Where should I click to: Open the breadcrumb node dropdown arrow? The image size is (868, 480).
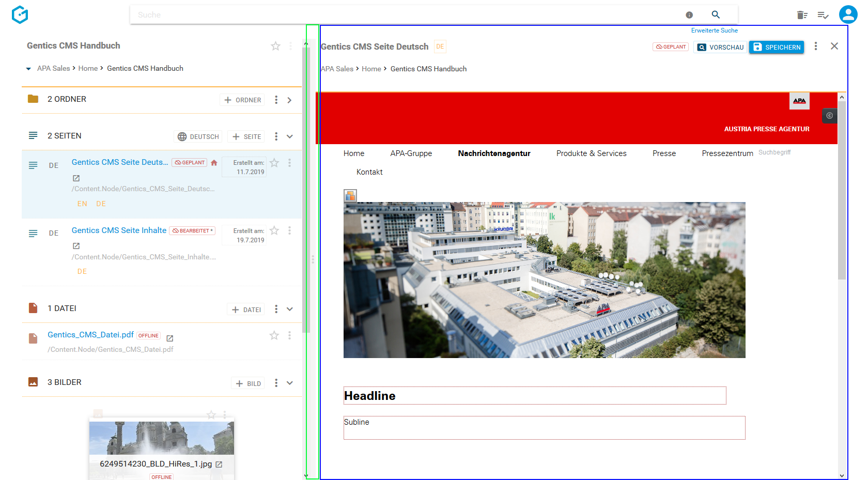[28, 69]
